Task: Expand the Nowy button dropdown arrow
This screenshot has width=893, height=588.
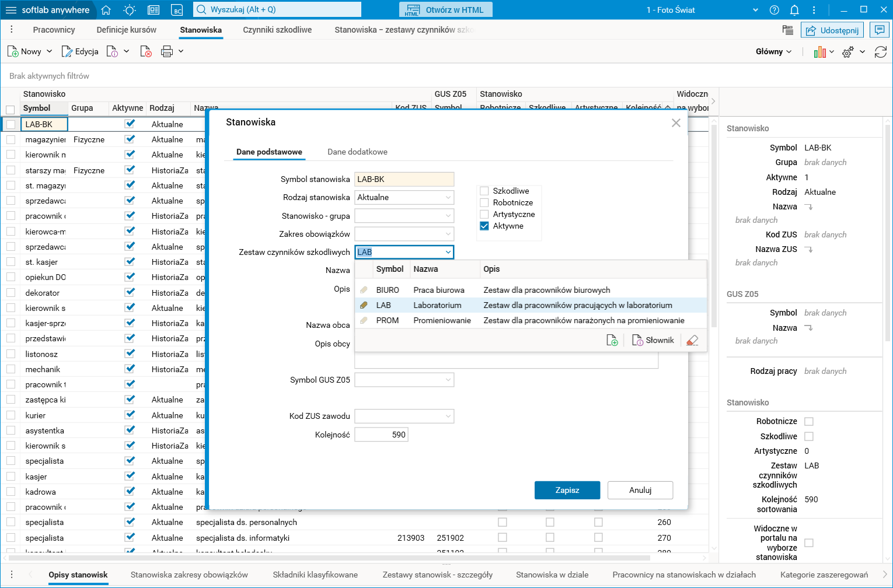Action: coord(50,51)
